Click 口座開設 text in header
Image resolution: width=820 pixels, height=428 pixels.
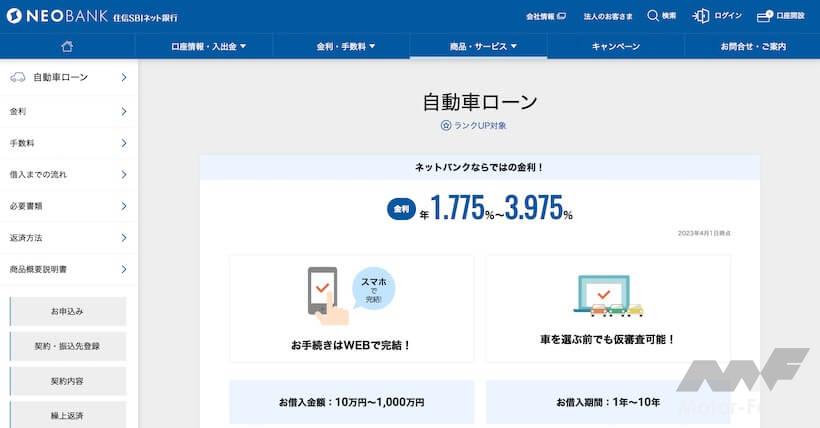pos(790,16)
